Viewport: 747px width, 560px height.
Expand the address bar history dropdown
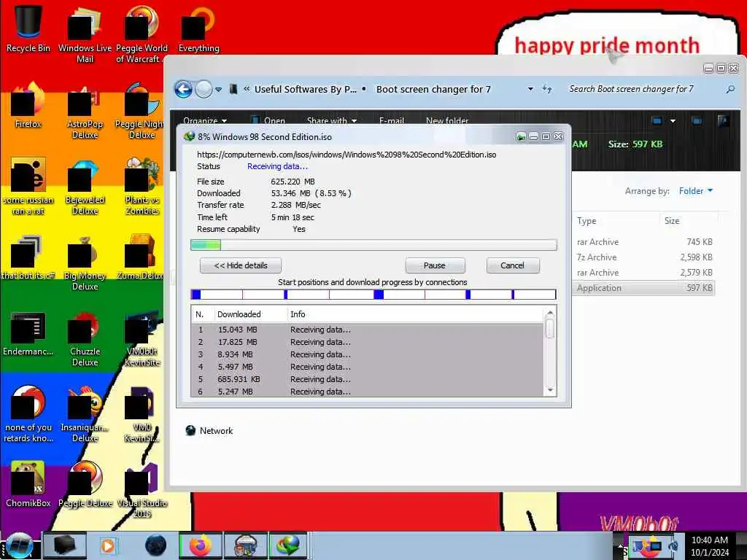[530, 89]
